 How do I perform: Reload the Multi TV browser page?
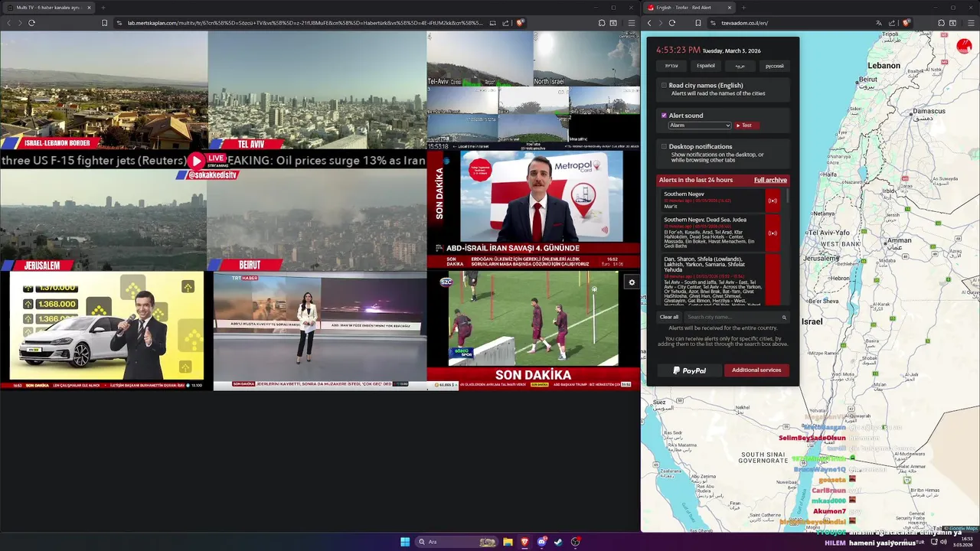[31, 23]
